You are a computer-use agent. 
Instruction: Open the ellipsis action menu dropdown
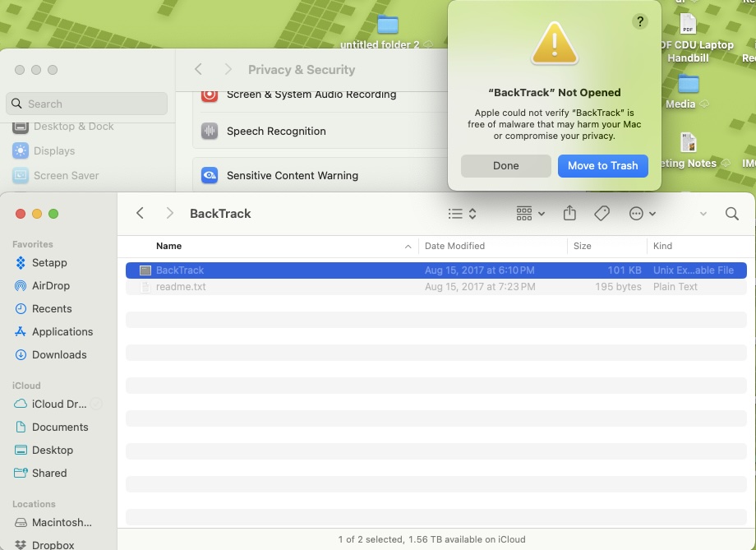click(x=642, y=214)
